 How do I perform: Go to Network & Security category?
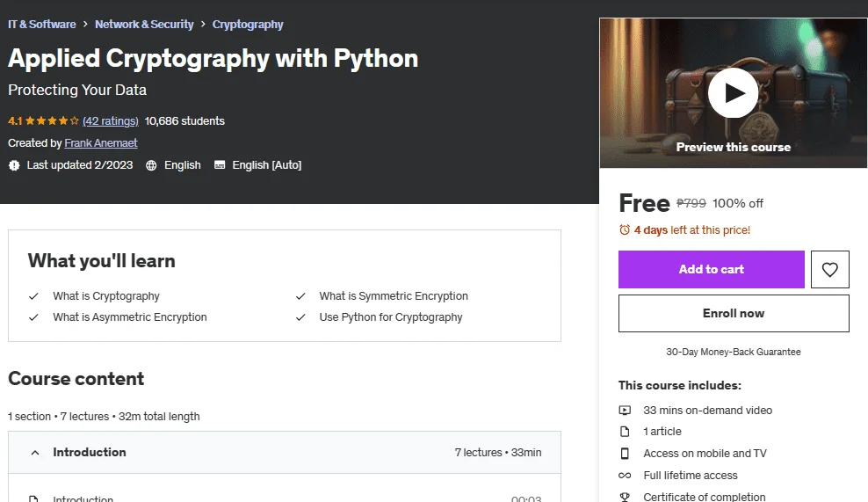tap(144, 25)
